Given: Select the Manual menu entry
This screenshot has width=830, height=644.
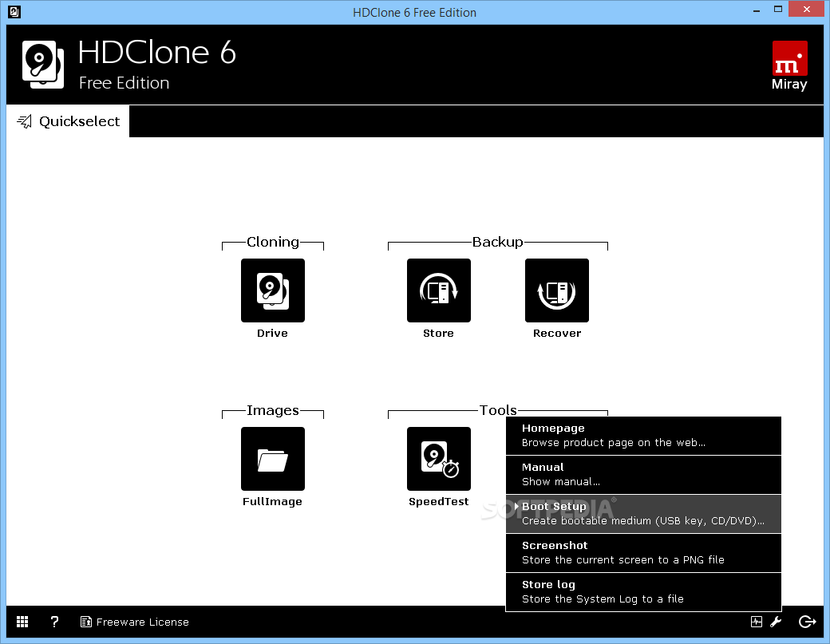Looking at the screenshot, I should [643, 475].
